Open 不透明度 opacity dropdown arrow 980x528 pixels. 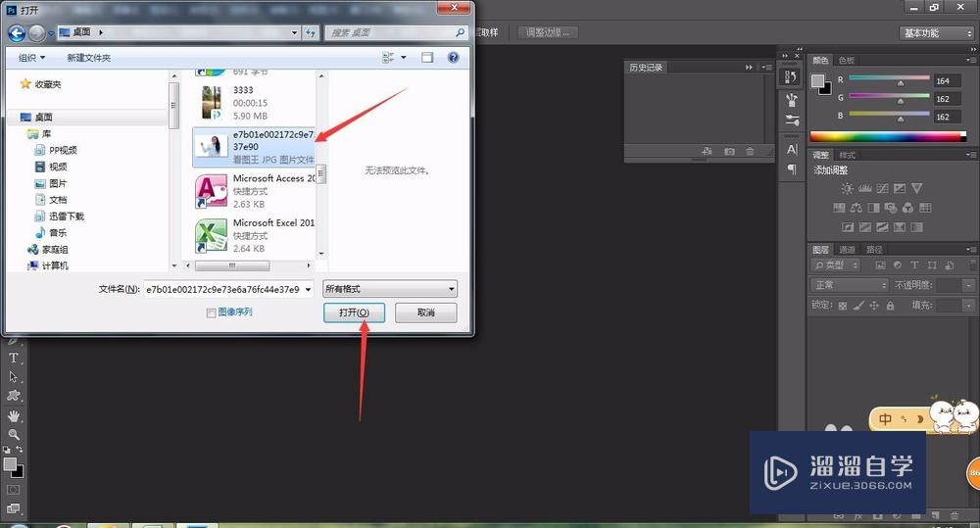(969, 286)
